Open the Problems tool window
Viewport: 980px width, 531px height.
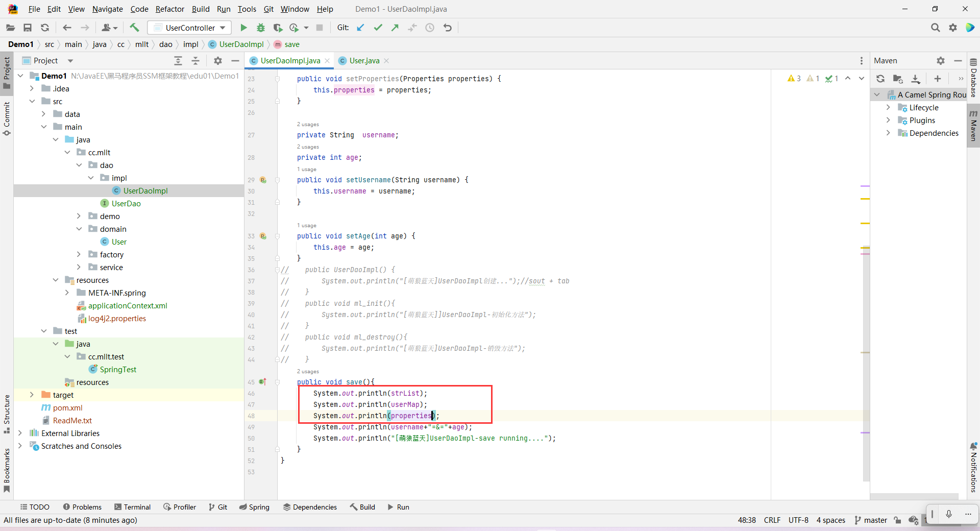point(82,507)
